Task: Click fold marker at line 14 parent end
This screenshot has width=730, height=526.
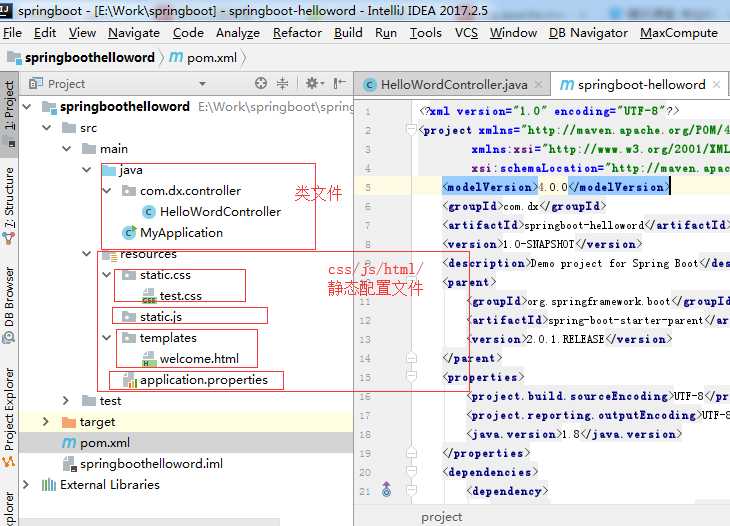Action: click(411, 358)
